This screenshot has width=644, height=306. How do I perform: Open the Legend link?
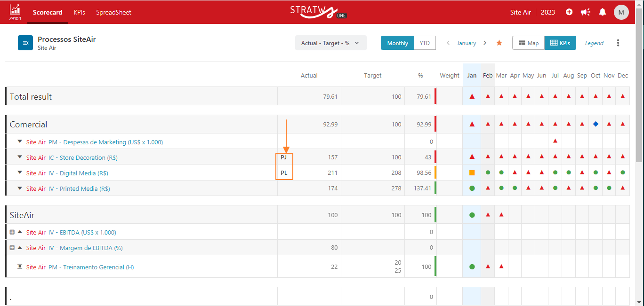[594, 43]
